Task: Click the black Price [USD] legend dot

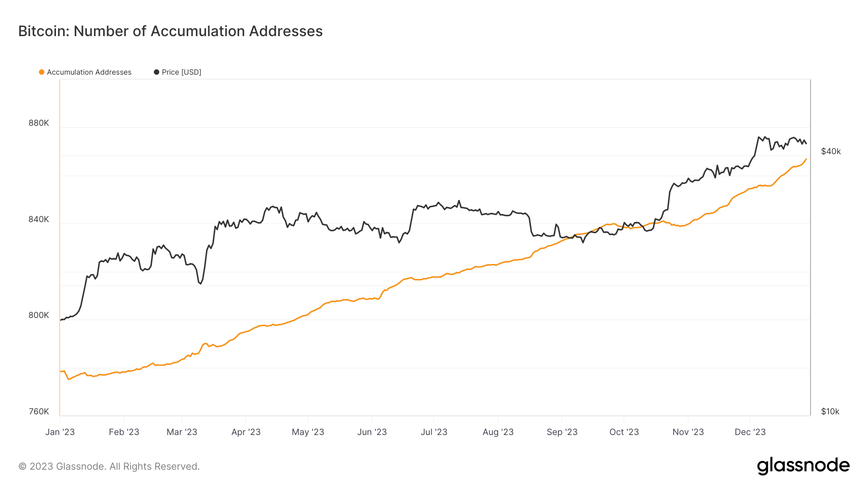Action: (x=156, y=72)
